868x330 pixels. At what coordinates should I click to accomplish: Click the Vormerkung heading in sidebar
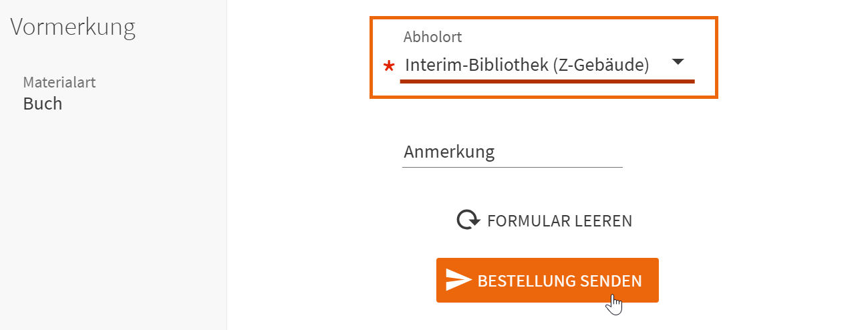coord(73,27)
